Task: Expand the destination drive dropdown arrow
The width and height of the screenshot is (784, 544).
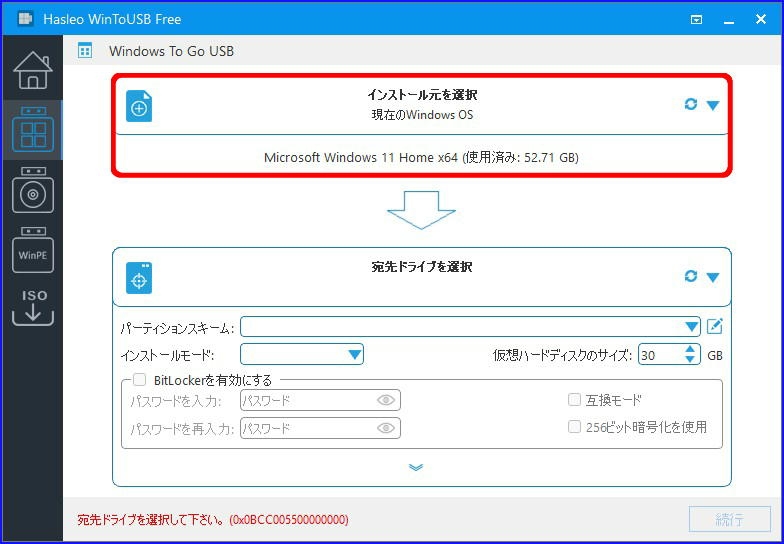Action: pos(713,277)
